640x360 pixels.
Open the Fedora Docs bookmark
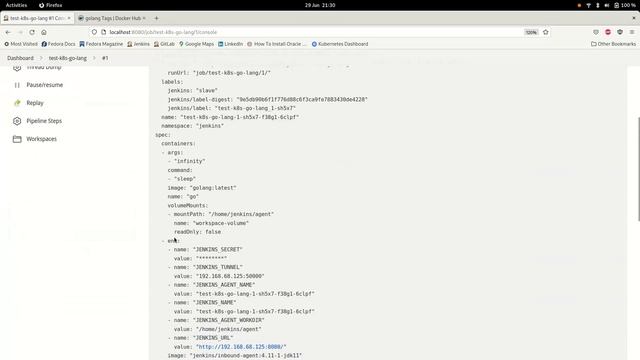click(58, 44)
